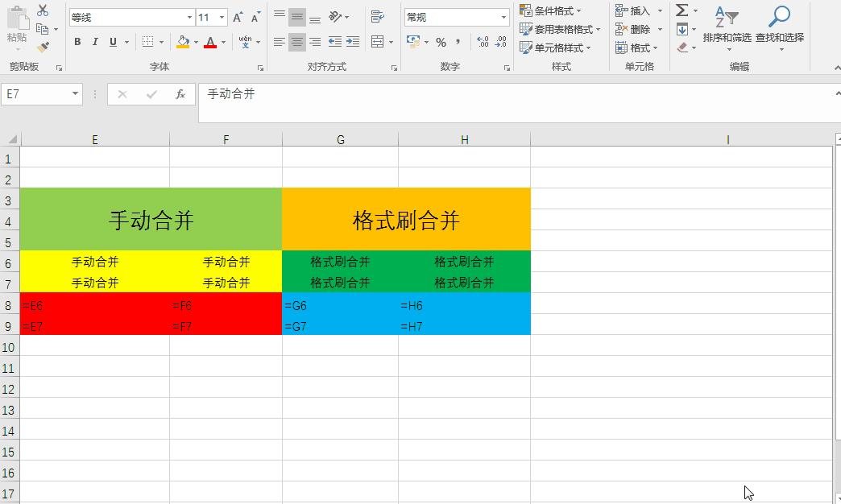Toggle bold formatting
Image resolution: width=841 pixels, height=504 pixels.
pos(77,41)
